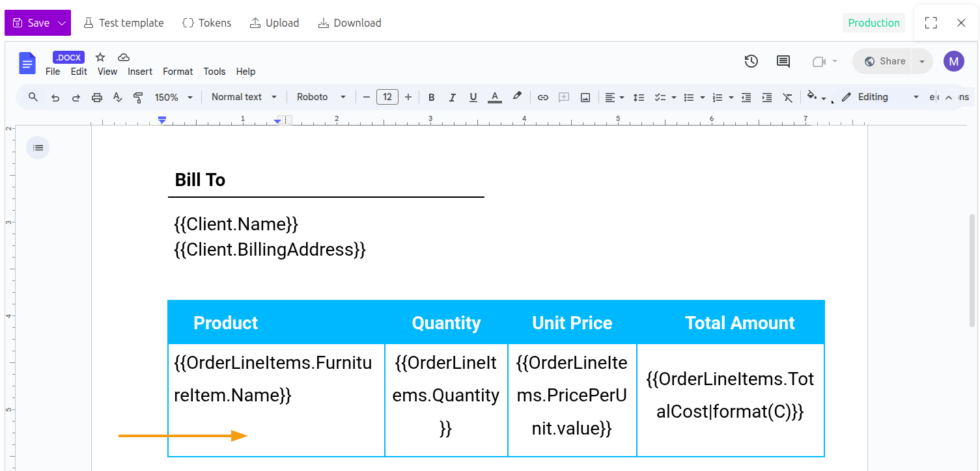Open the zoom level dropdown showing 150%
The width and height of the screenshot is (980, 471).
click(x=172, y=96)
